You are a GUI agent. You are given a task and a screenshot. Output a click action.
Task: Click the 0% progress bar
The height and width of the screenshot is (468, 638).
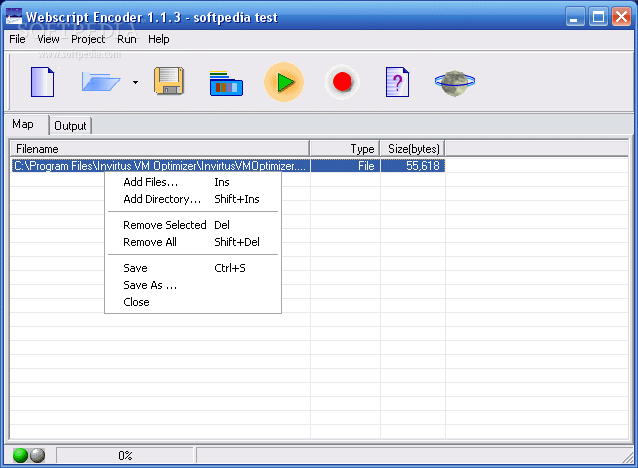(x=125, y=455)
